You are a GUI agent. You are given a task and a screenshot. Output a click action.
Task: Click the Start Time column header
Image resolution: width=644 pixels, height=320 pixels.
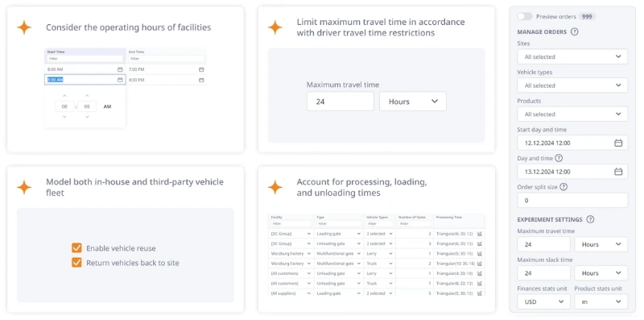pos(56,52)
